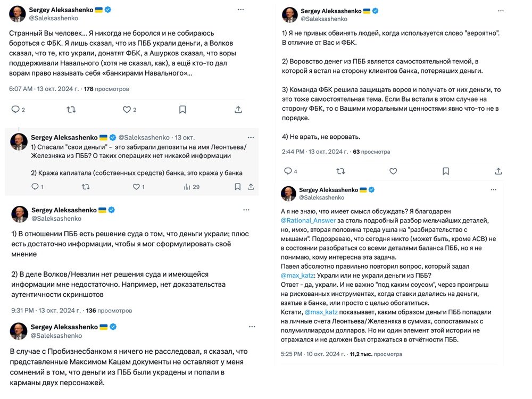Bookmark the "Не врать, не воровать" tweet
The image size is (532, 399).
[446, 171]
